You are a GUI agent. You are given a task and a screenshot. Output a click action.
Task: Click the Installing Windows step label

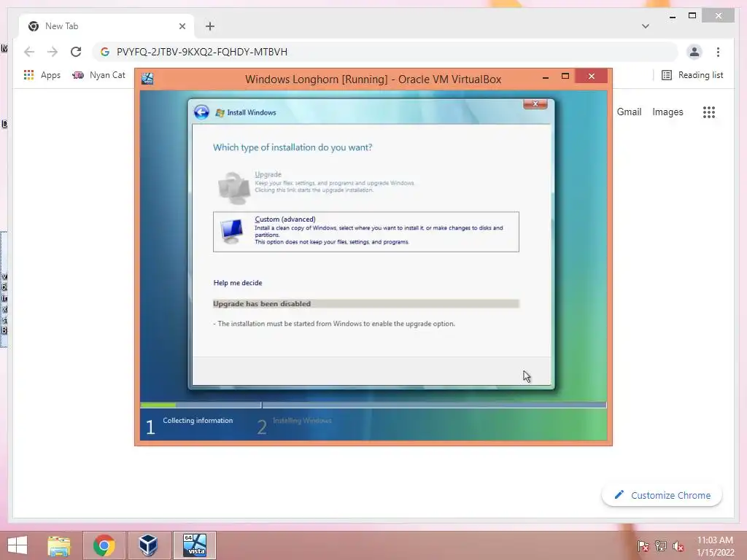pos(302,421)
